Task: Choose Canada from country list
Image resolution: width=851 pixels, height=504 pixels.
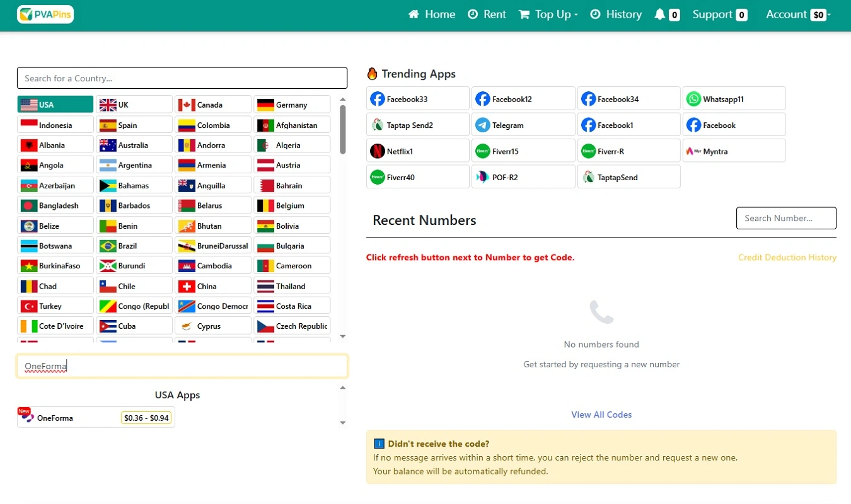Action: [x=213, y=105]
